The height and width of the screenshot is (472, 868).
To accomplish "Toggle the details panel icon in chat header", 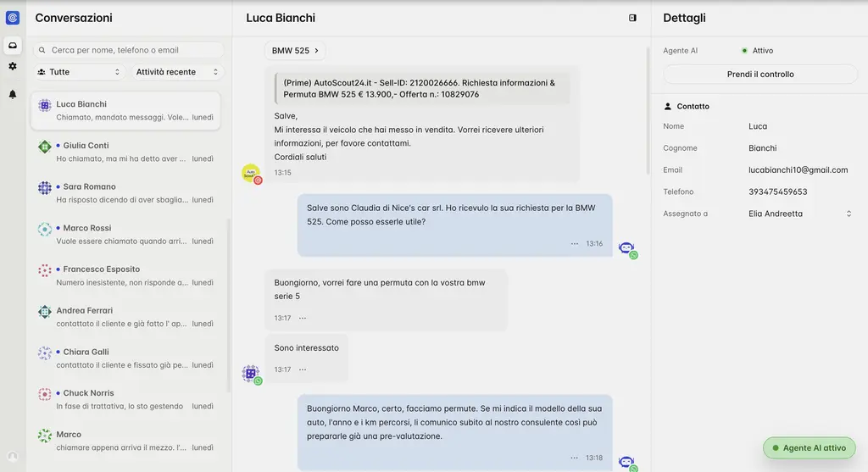I will point(632,18).
